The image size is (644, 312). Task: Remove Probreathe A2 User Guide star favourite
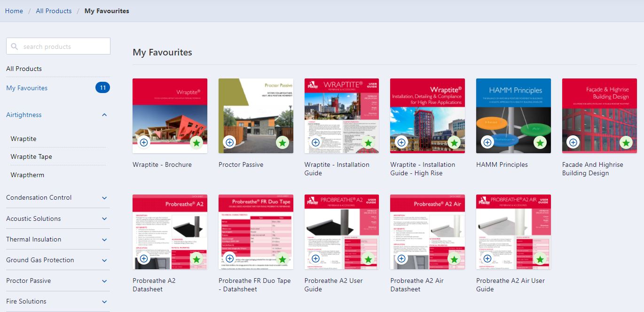pos(368,259)
